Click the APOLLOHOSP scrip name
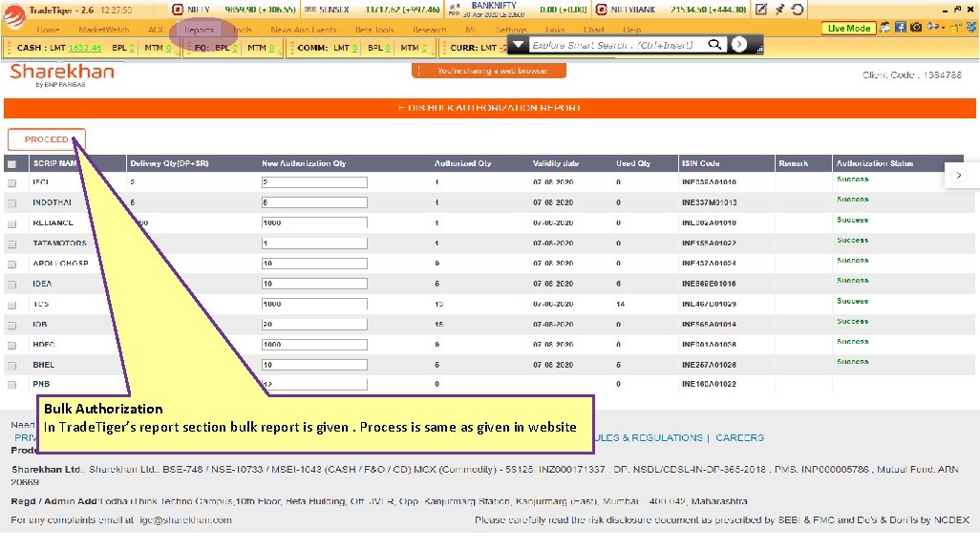The image size is (980, 550). point(60,264)
